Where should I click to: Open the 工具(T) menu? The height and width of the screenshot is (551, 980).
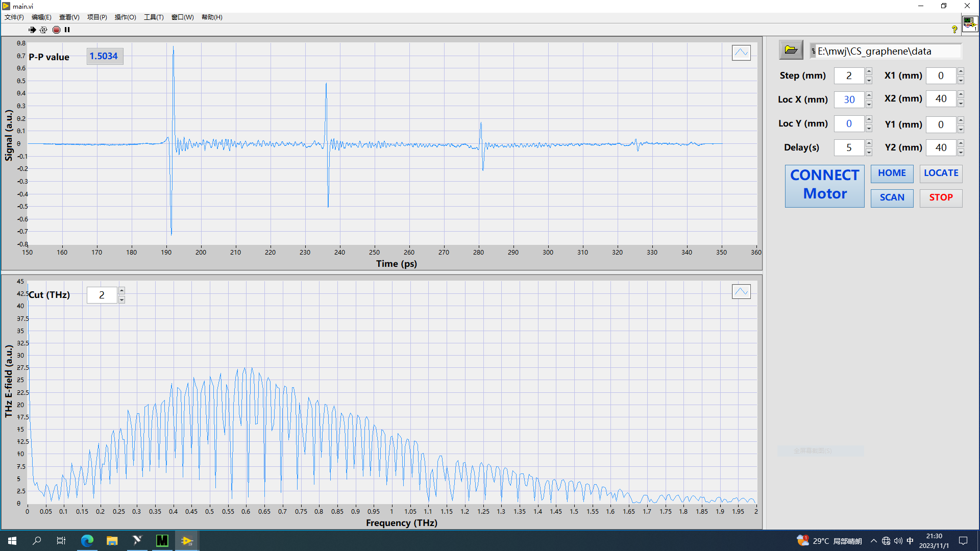tap(154, 17)
